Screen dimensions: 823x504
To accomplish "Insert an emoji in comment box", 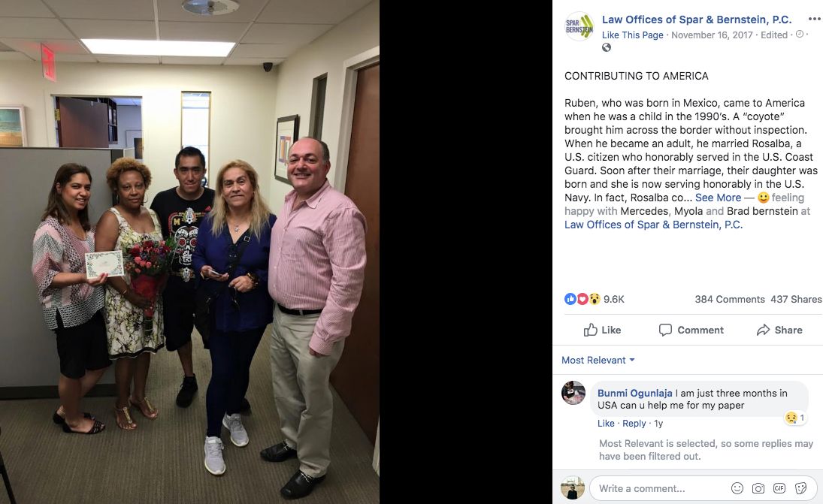I will (x=737, y=488).
